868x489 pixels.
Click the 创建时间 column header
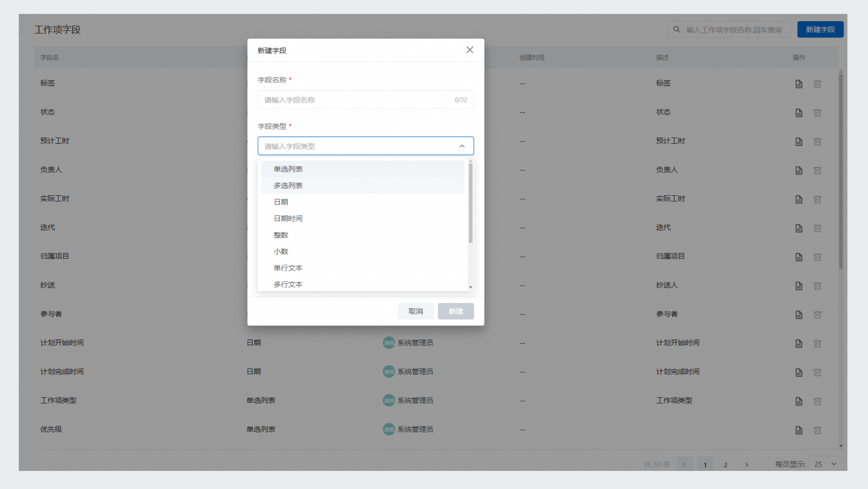click(x=532, y=58)
